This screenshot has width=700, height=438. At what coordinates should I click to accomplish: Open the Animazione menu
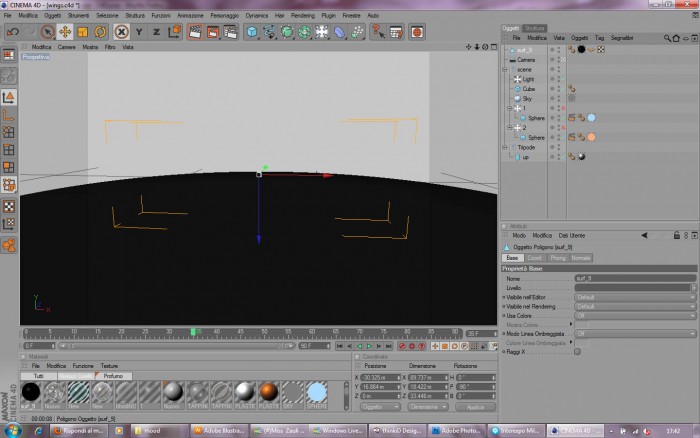pyautogui.click(x=190, y=15)
